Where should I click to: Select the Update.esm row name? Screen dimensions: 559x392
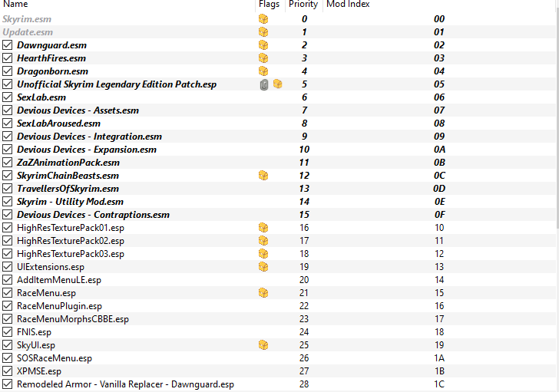[x=28, y=32]
